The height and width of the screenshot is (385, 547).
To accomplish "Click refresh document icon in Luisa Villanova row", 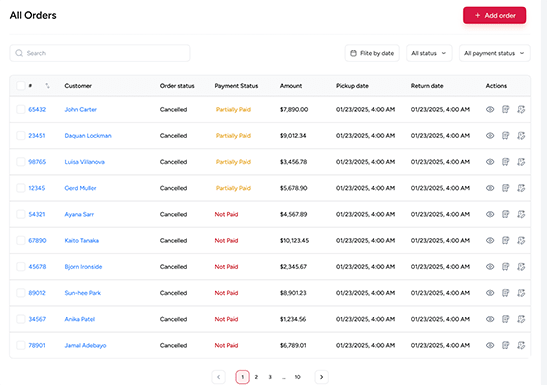I will coord(521,162).
